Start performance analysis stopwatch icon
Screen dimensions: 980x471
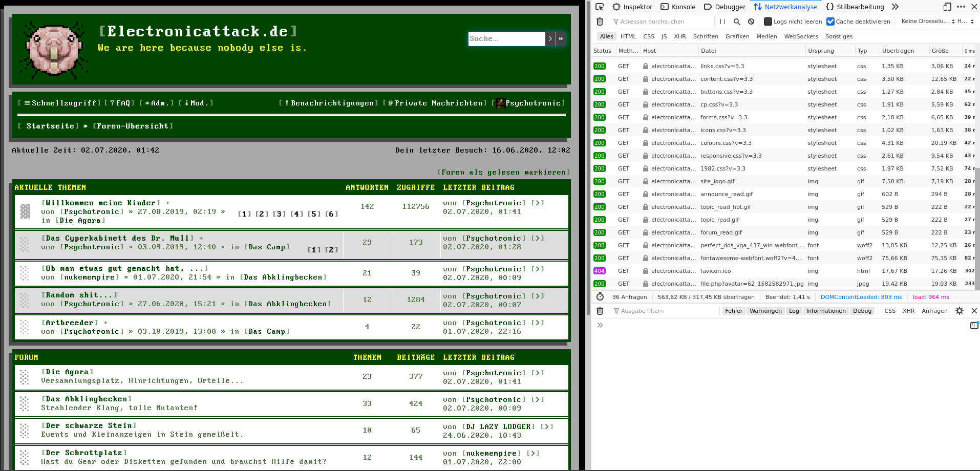[600, 297]
